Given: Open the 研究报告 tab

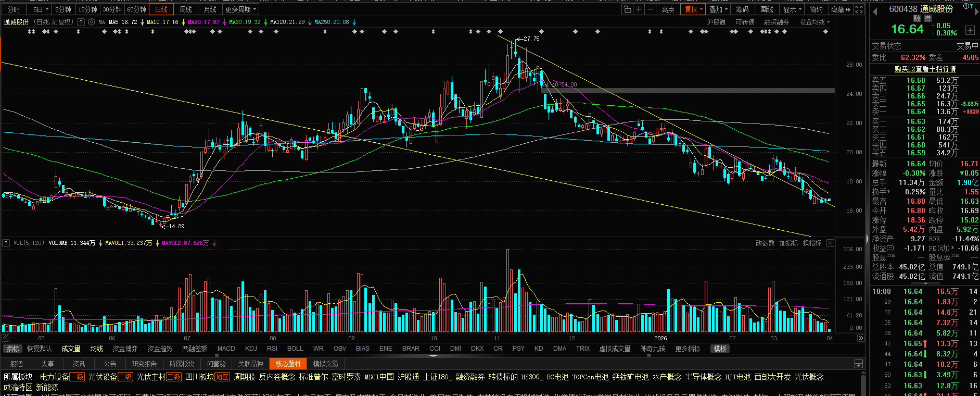Looking at the screenshot, I should pos(144,364).
